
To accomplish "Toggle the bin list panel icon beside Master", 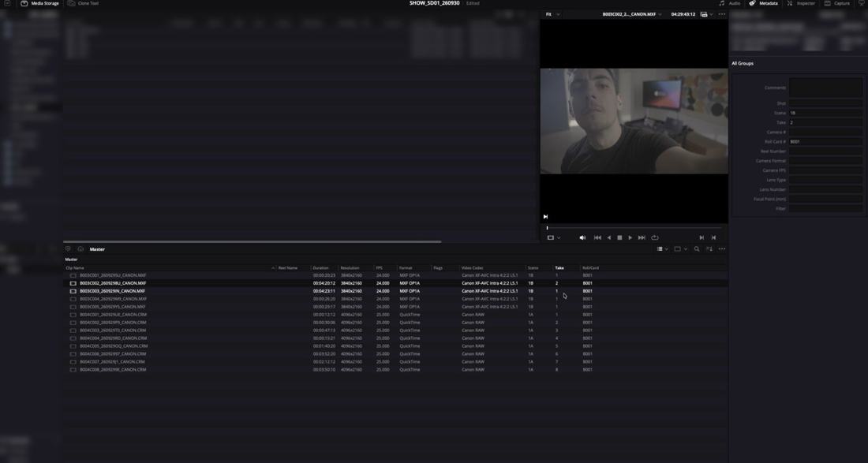I will coord(68,249).
